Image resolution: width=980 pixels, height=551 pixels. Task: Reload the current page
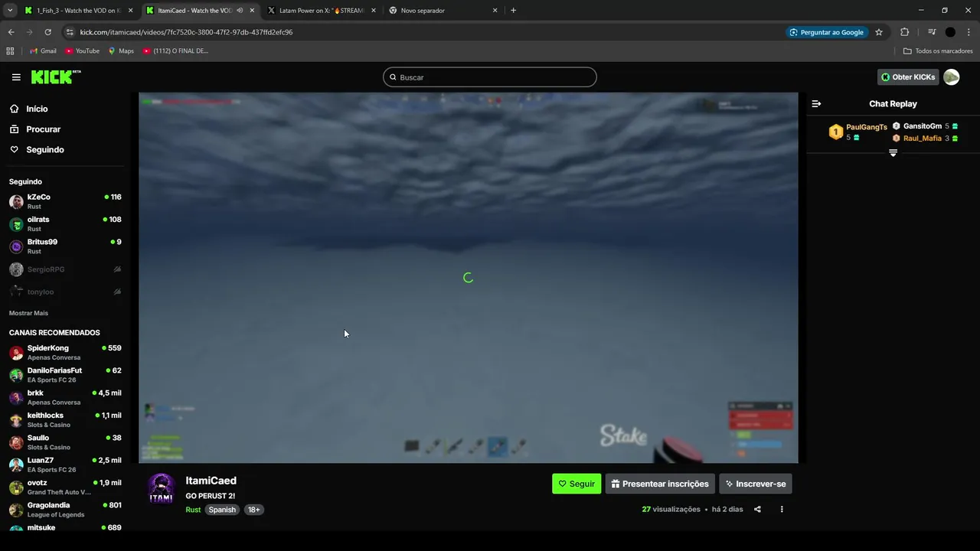pos(47,32)
